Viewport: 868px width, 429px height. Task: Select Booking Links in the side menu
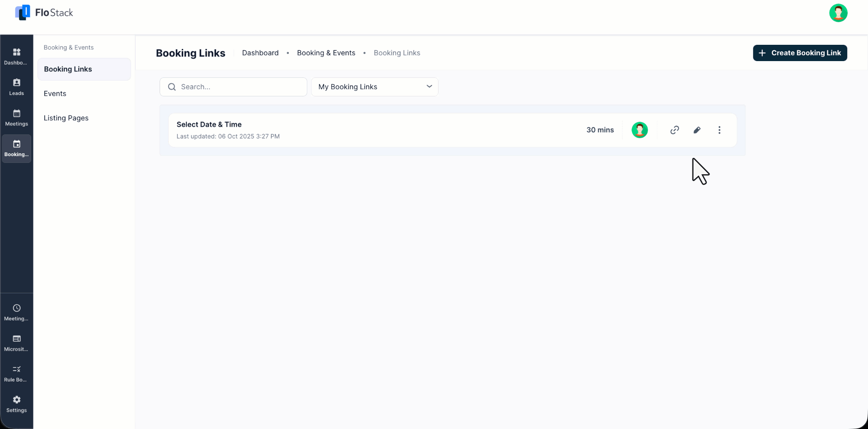pos(84,69)
